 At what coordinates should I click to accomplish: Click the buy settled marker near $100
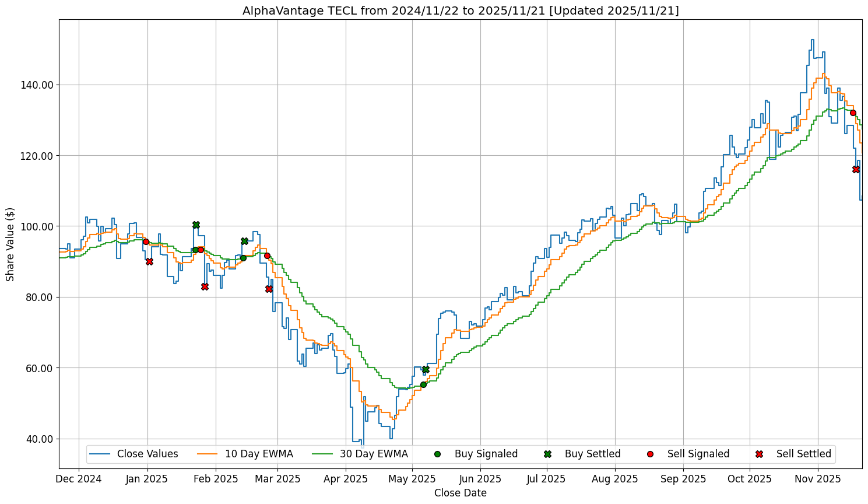click(196, 225)
